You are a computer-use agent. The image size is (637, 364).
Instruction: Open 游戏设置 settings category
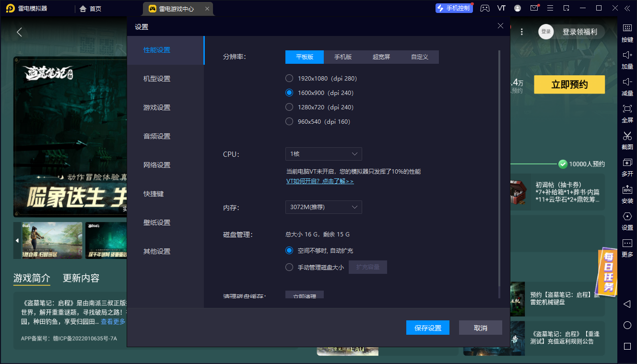165,107
